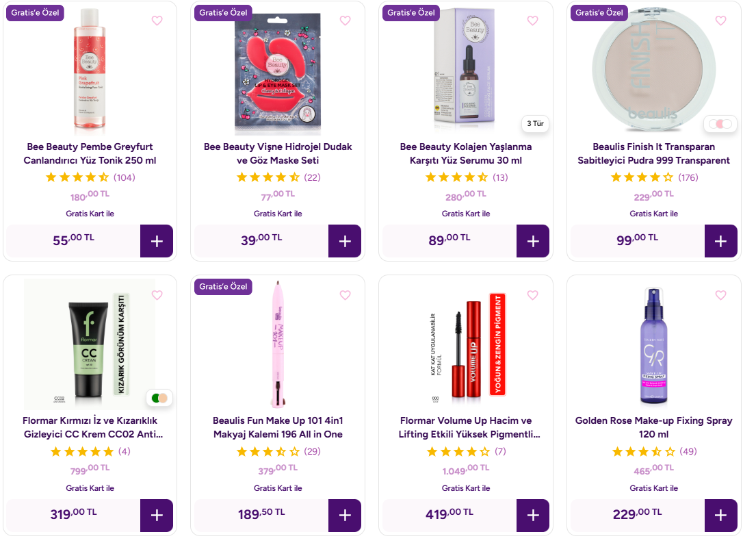Add Kolajen Yüz Serumu to cart
The image size is (756, 545).
tap(533, 241)
